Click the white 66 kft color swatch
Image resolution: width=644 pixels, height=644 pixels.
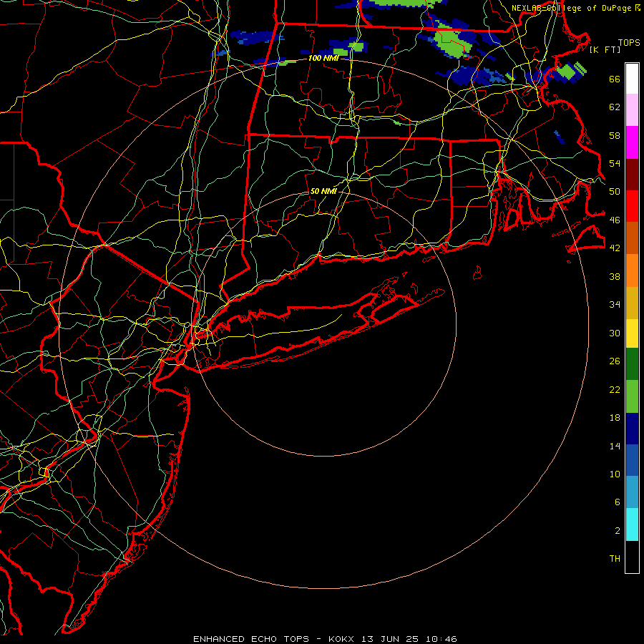(x=632, y=79)
